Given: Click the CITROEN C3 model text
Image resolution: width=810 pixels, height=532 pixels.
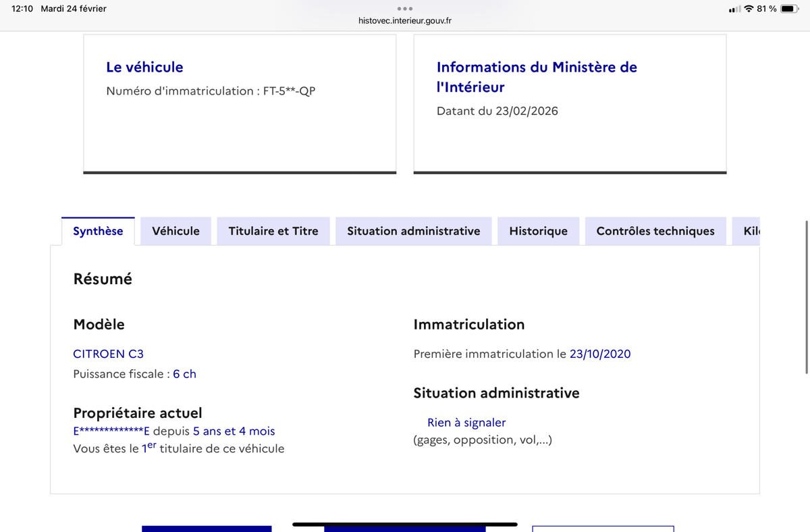Looking at the screenshot, I should (108, 354).
